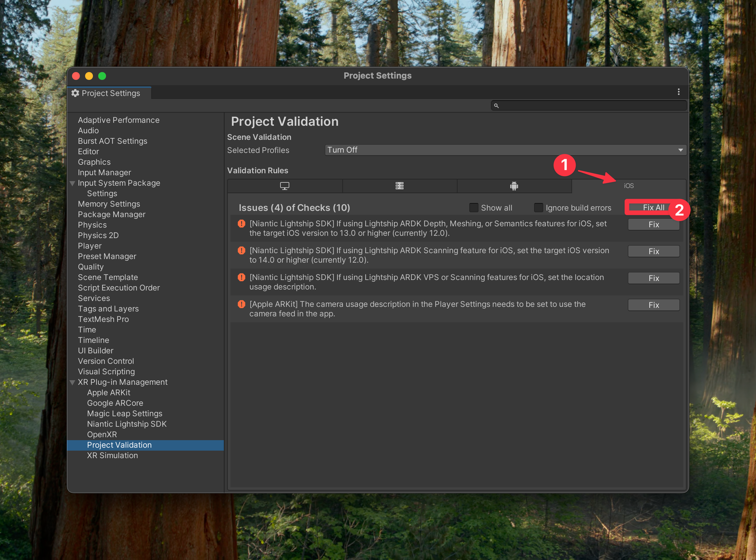Image resolution: width=756 pixels, height=560 pixels.
Task: Click the error icon on ARKit camera issue
Action: (242, 304)
